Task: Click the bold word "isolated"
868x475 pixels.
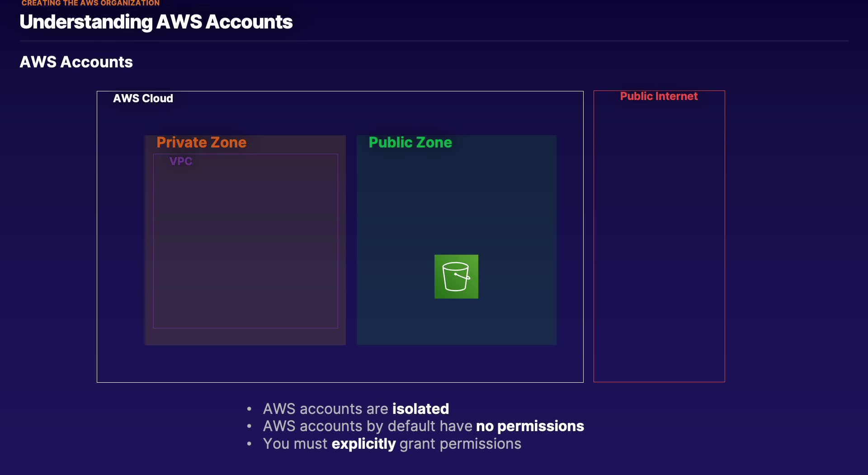Action: pyautogui.click(x=420, y=409)
